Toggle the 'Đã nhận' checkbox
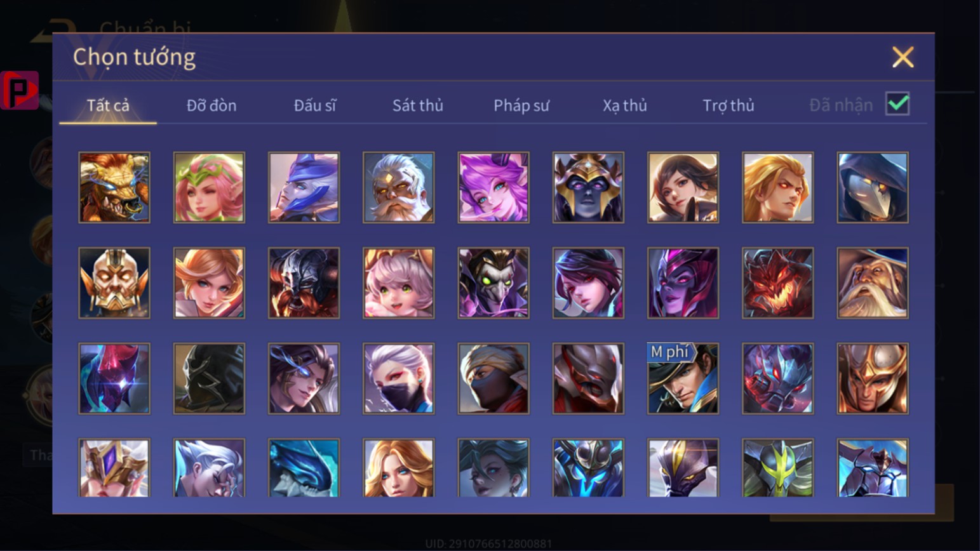 tap(897, 103)
